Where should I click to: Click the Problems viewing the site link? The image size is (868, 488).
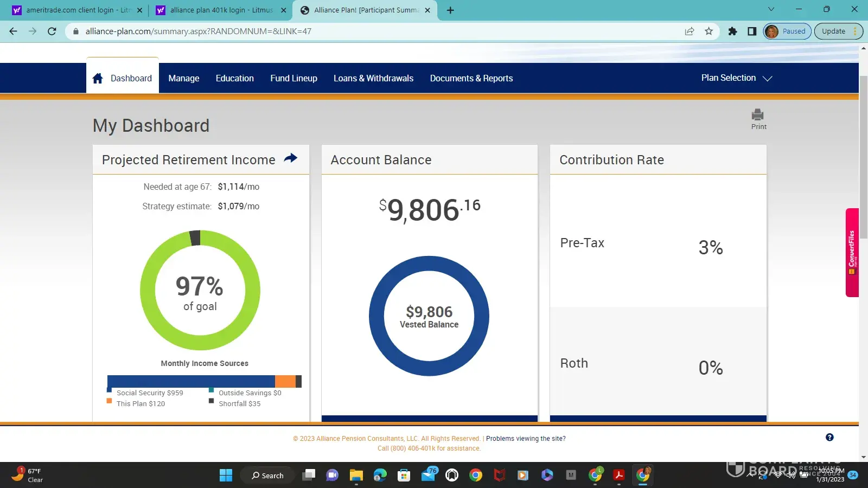click(x=525, y=439)
